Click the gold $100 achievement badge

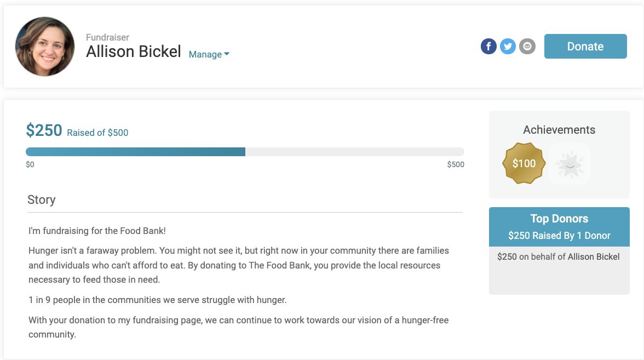tap(524, 163)
